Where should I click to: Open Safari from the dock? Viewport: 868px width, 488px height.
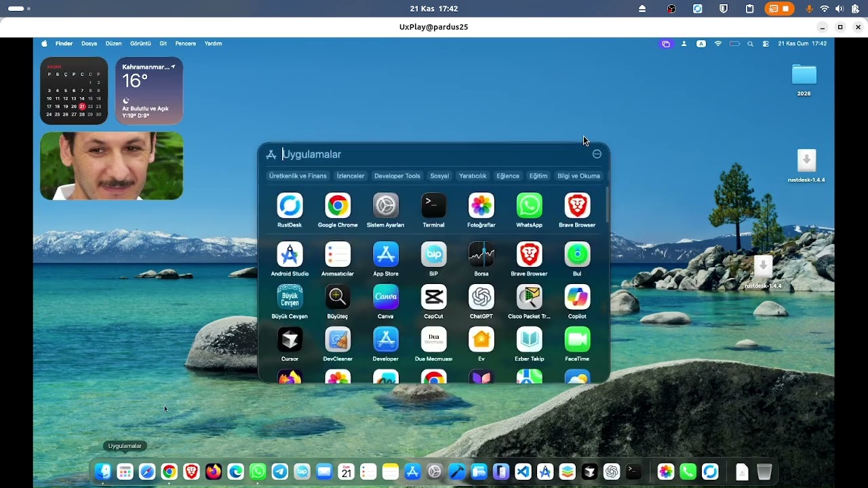(x=147, y=472)
